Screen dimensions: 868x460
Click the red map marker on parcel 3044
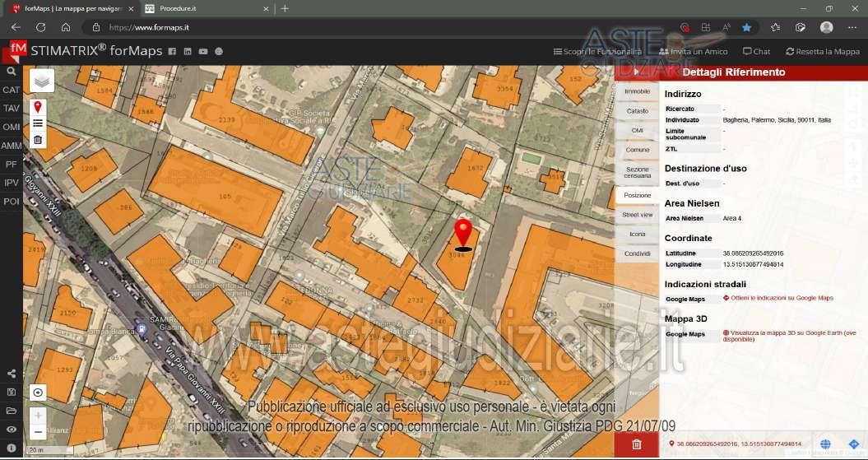coord(464,231)
